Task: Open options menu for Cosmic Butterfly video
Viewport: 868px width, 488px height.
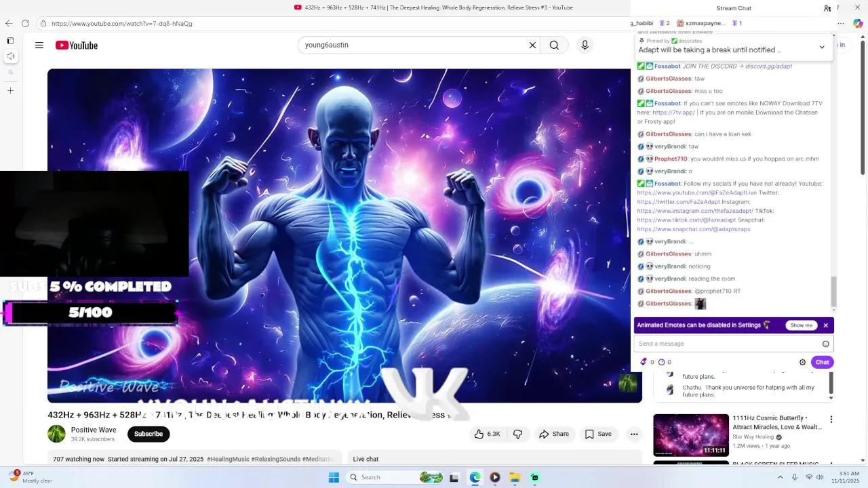Action: point(831,420)
